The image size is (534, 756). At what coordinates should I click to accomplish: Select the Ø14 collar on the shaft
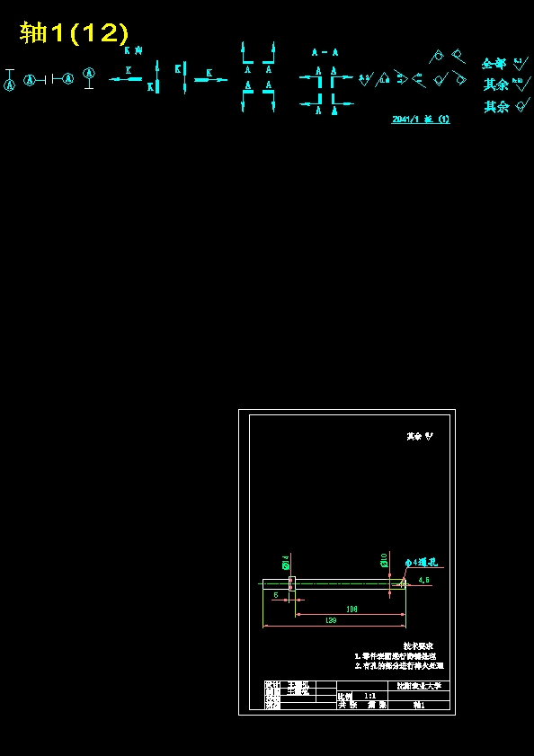coord(291,583)
